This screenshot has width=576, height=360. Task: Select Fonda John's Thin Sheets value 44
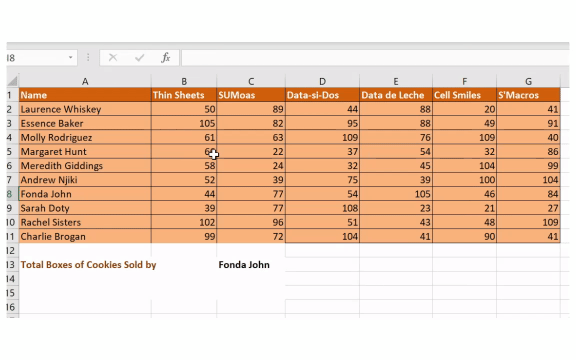coord(184,194)
